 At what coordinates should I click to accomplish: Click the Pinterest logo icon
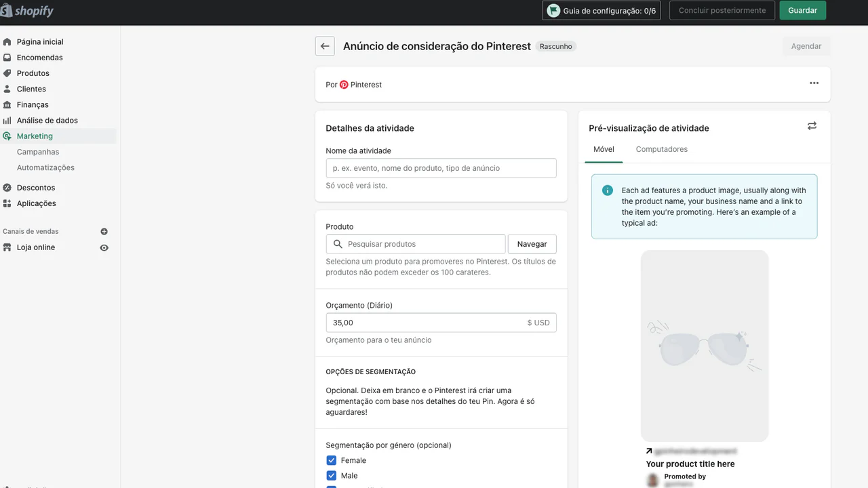click(344, 85)
